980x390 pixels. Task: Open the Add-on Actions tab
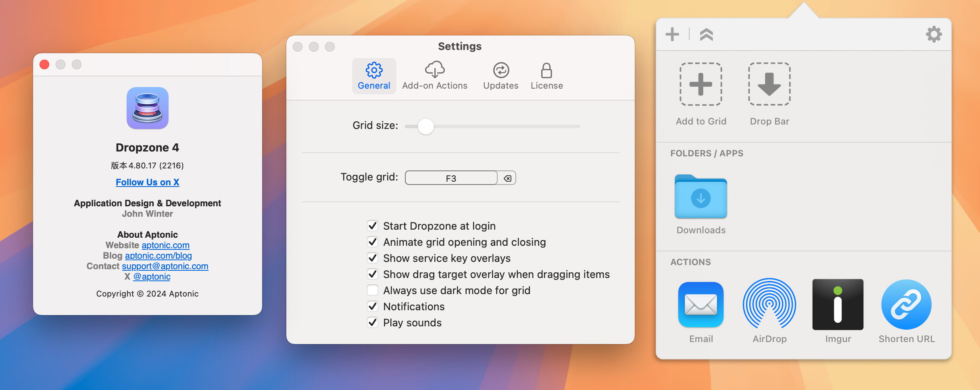pyautogui.click(x=435, y=76)
